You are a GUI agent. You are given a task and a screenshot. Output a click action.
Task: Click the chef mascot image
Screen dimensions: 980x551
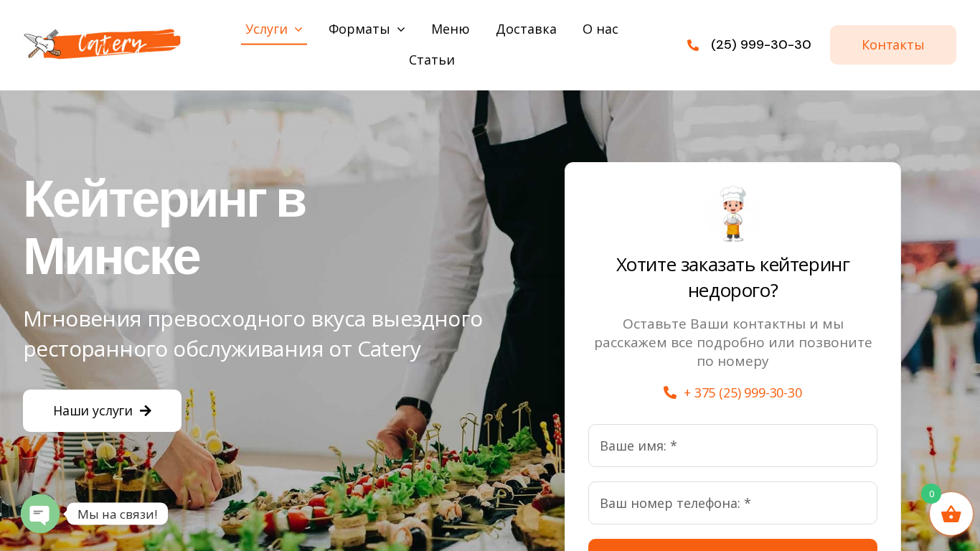(732, 214)
